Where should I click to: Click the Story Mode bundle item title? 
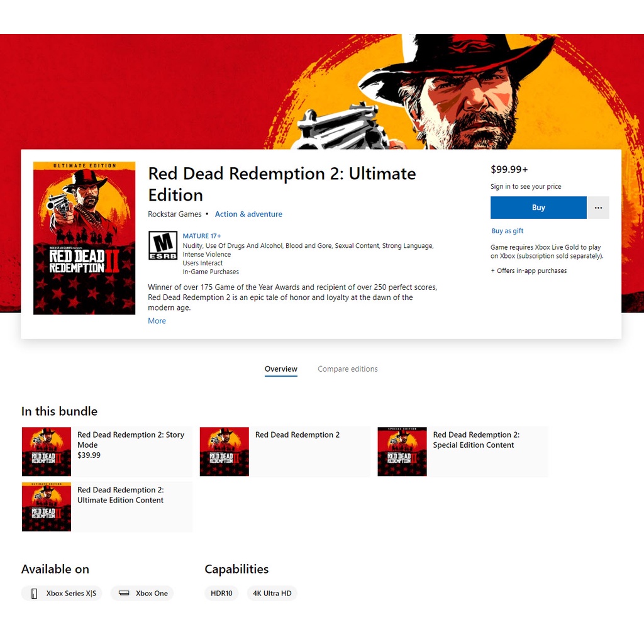pyautogui.click(x=131, y=440)
